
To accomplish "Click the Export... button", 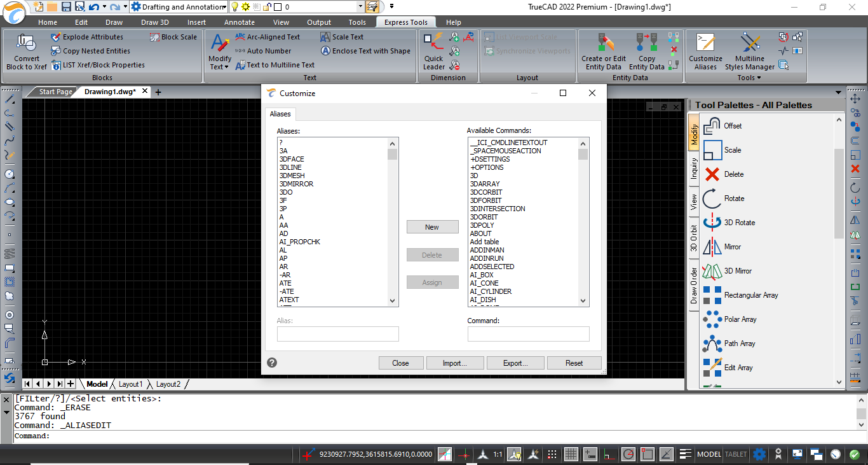I will 515,363.
